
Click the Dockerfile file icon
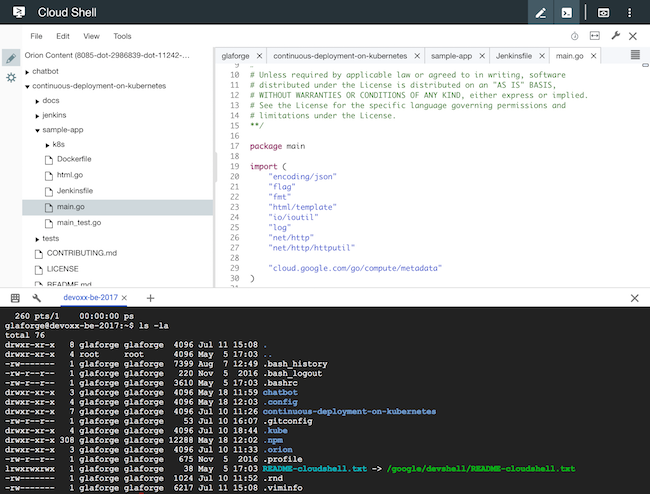(x=49, y=160)
